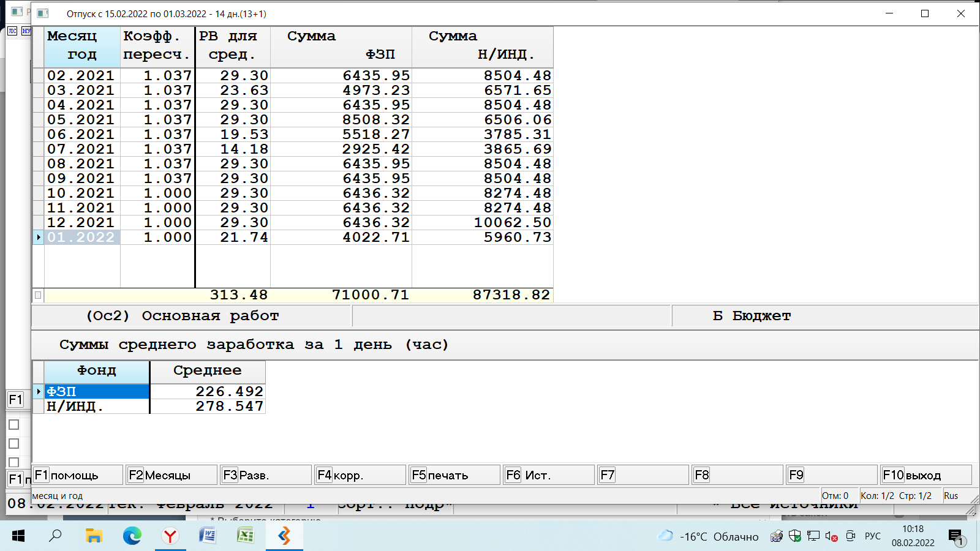The width and height of the screenshot is (980, 551).
Task: Click F1 помощь button
Action: point(77,475)
